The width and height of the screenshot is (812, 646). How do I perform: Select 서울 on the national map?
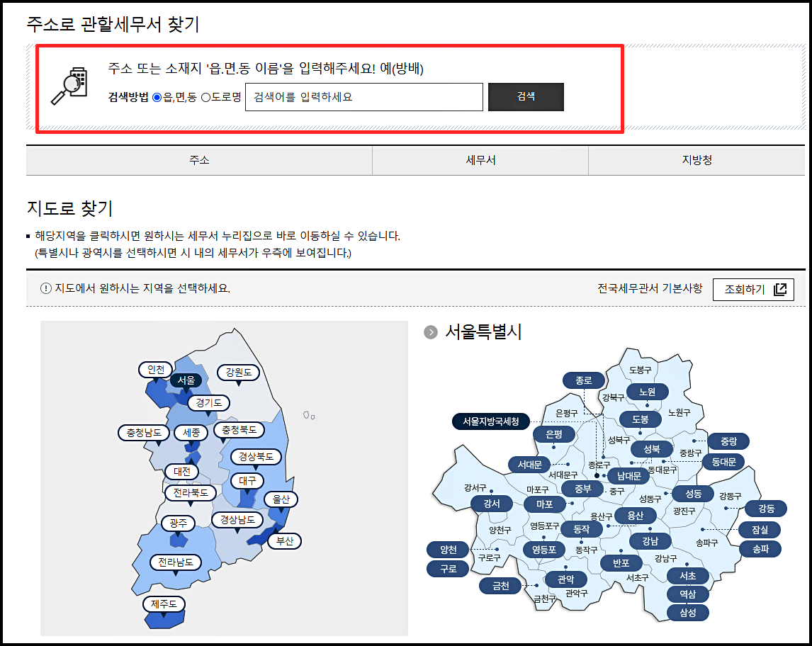[186, 380]
